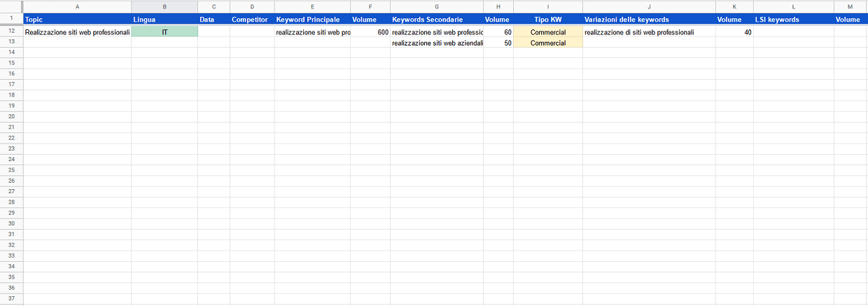This screenshot has width=868, height=306.
Task: Click 'Realizzazione siti web professionali' topic cell
Action: tap(77, 32)
